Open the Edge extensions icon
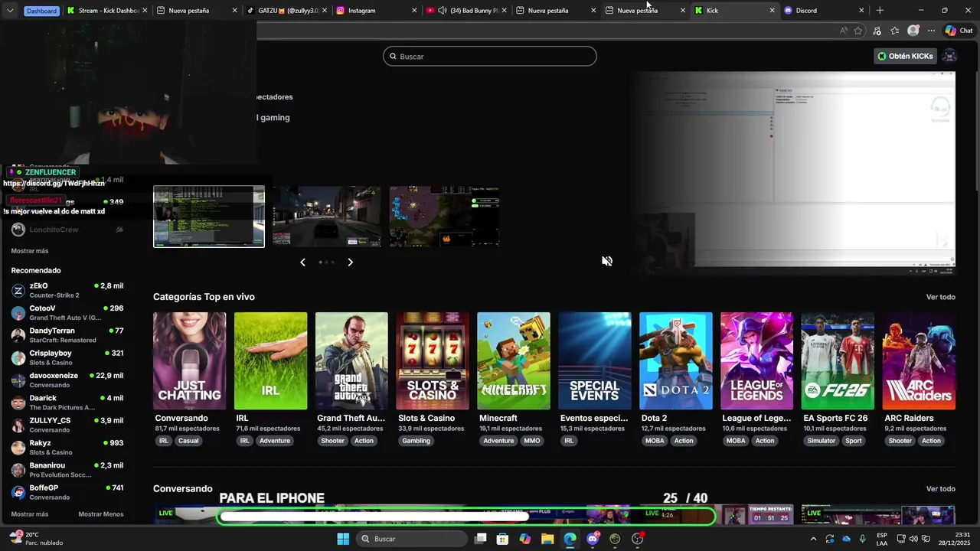Viewport: 980px width, 551px height. tap(877, 31)
